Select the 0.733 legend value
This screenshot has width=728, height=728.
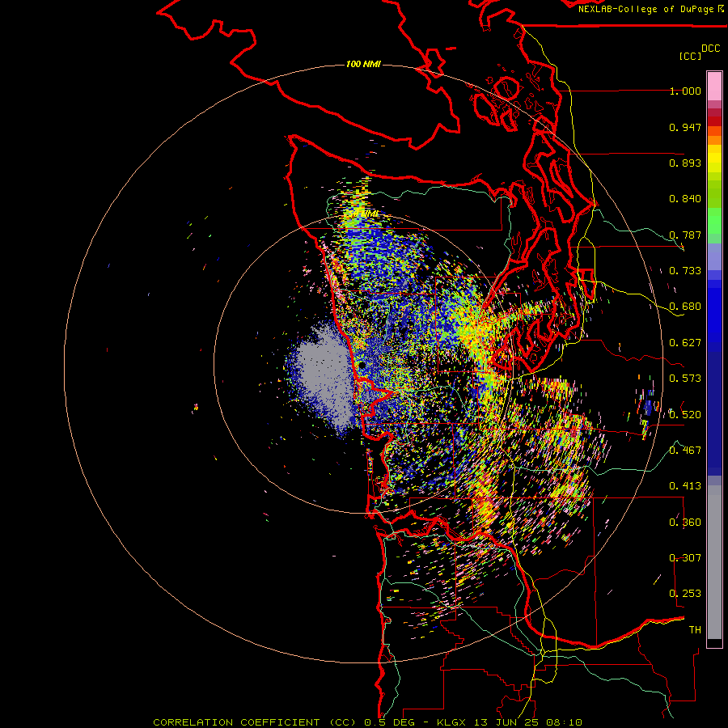[685, 271]
